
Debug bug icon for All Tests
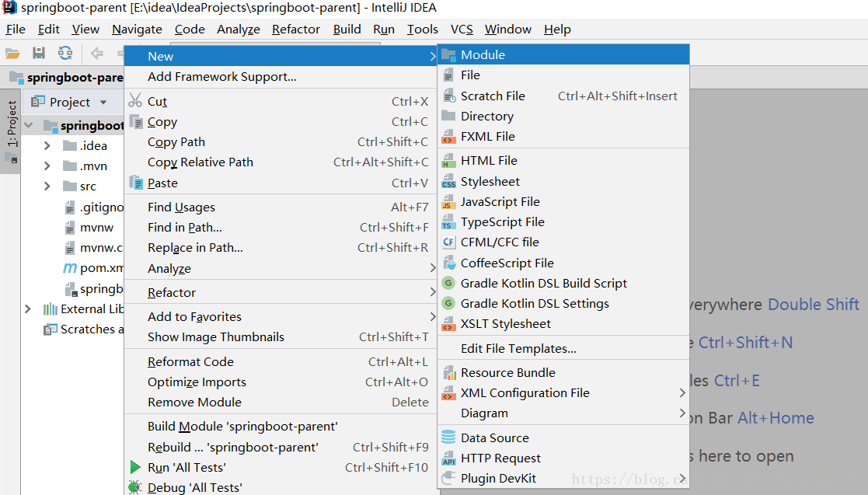click(x=136, y=487)
